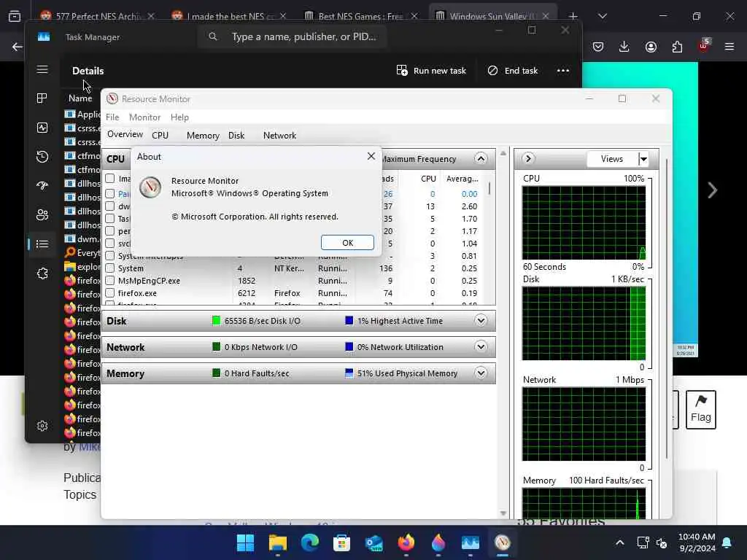
Task: Check checkbox in the 0.00 average row
Action: pyautogui.click(x=110, y=194)
